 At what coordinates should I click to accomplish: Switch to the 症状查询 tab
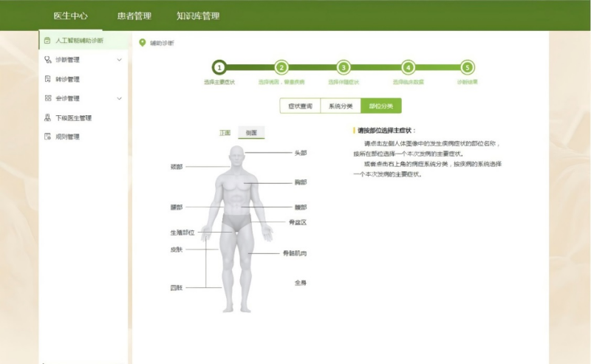pos(300,106)
